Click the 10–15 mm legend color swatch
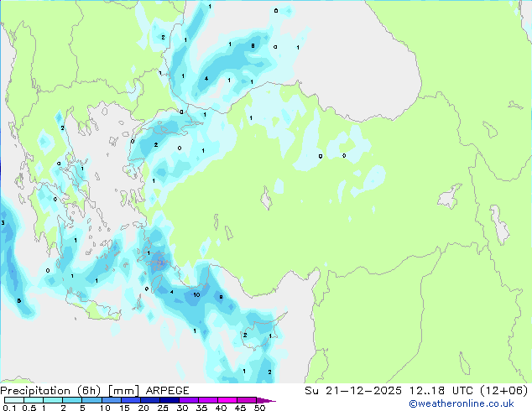Screen dimensions: 532x411 (111, 400)
